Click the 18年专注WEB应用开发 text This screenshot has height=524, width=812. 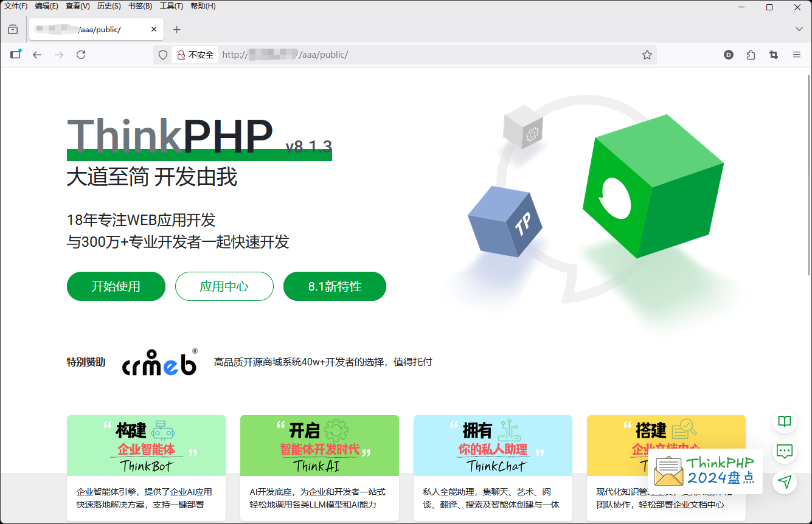(x=141, y=219)
